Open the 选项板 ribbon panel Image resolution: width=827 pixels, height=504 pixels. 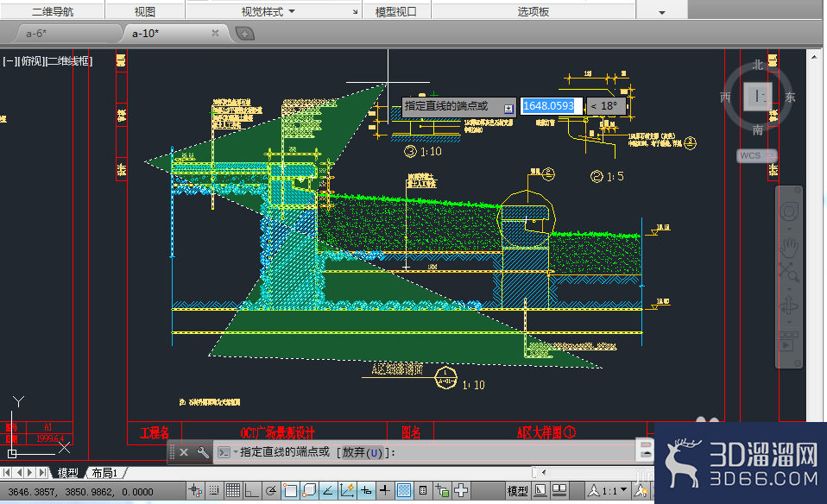(x=533, y=11)
